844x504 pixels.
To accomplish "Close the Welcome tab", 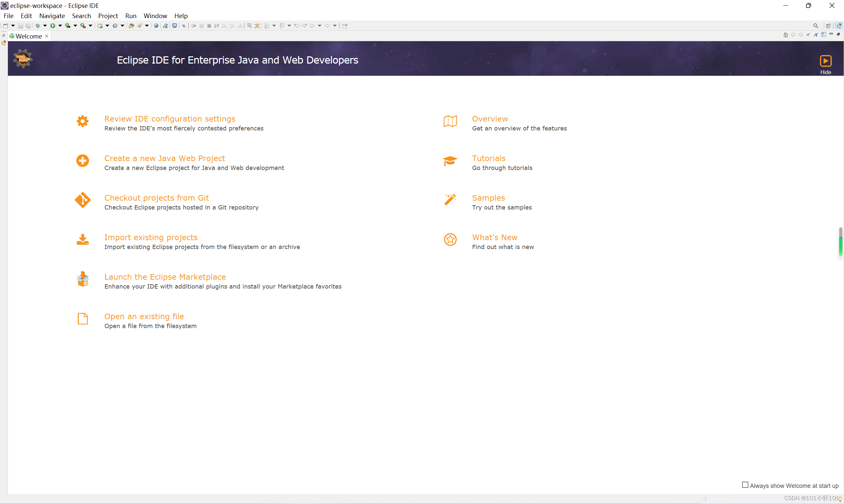I will [47, 36].
